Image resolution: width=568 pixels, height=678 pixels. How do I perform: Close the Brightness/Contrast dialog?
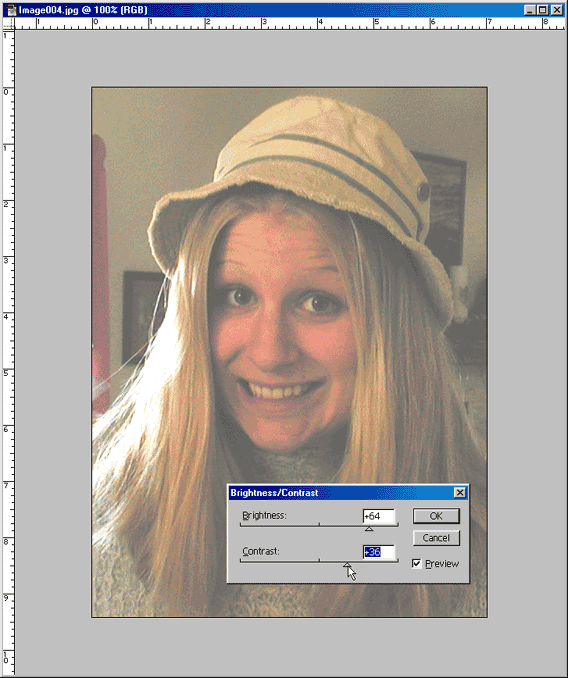(460, 493)
